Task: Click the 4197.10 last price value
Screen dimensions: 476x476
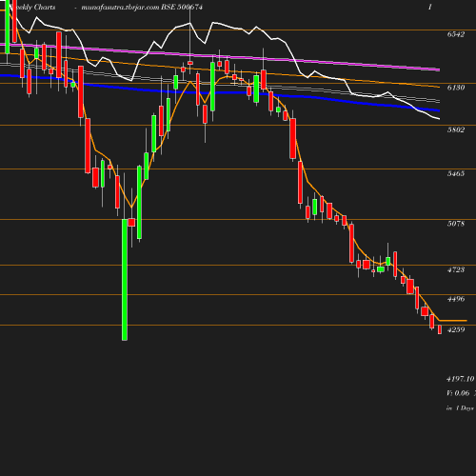Action: pyautogui.click(x=460, y=379)
